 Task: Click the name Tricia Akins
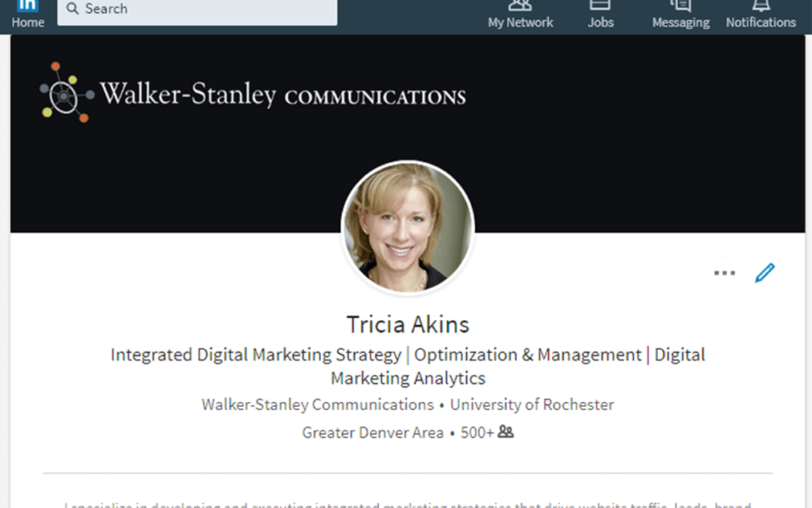point(408,324)
